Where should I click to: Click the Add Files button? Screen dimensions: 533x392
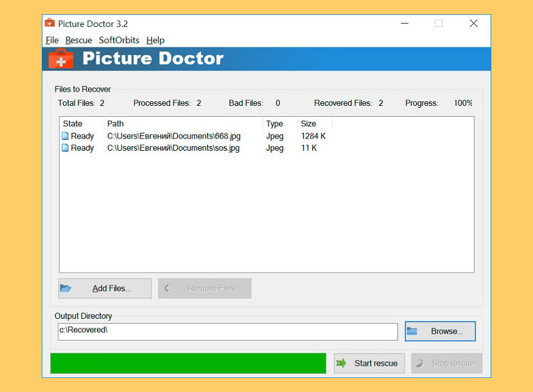pyautogui.click(x=105, y=288)
